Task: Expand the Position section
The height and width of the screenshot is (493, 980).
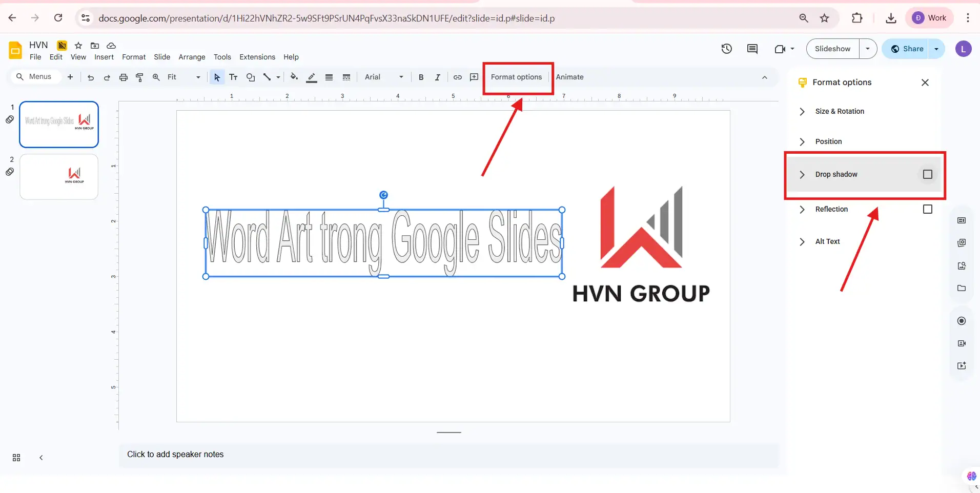Action: [828, 141]
